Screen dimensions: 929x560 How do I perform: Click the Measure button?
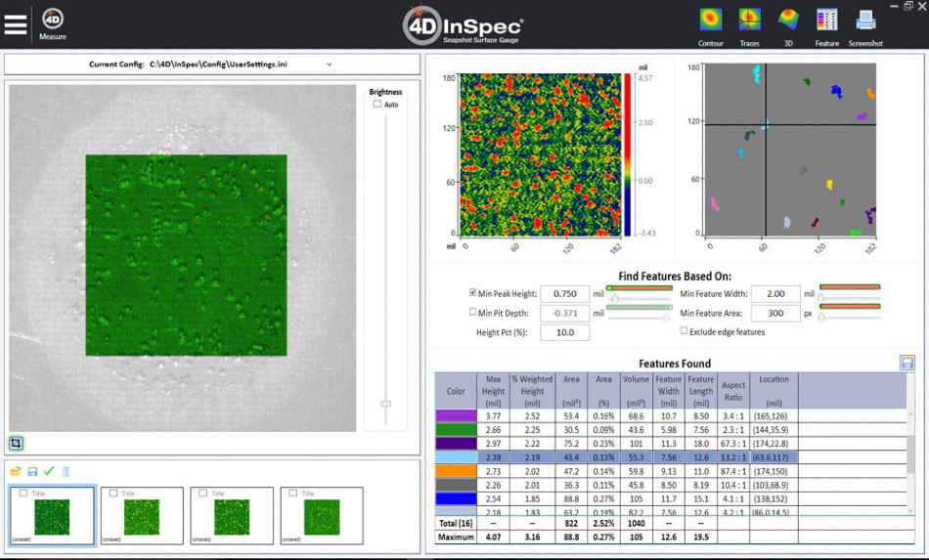click(53, 23)
